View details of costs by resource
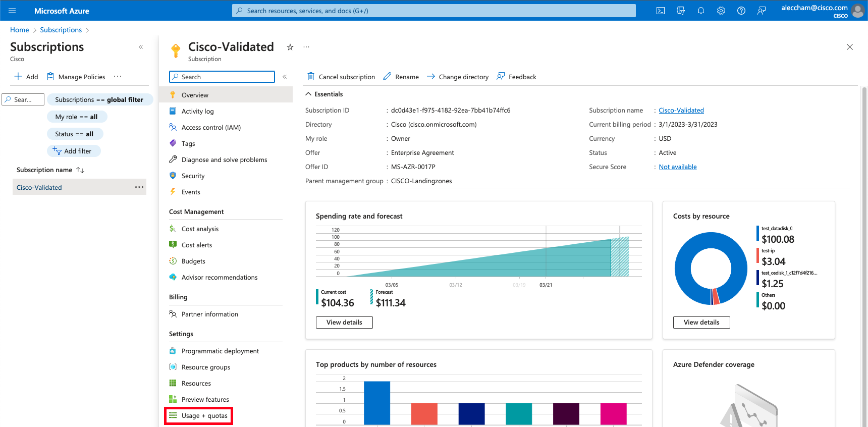Screen dimensions: 868x427 tap(701, 323)
